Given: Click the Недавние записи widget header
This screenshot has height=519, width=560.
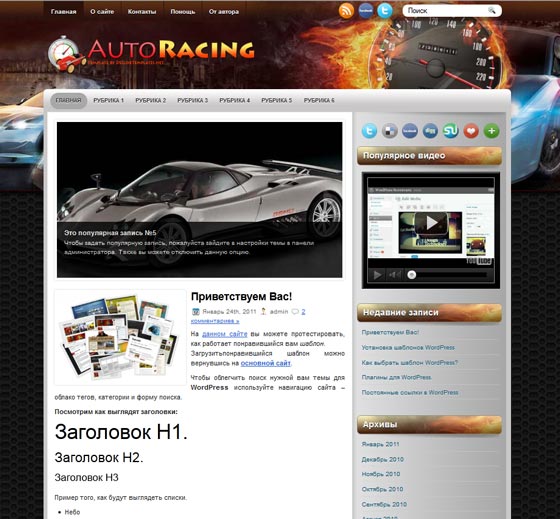Looking at the screenshot, I should (x=429, y=313).
